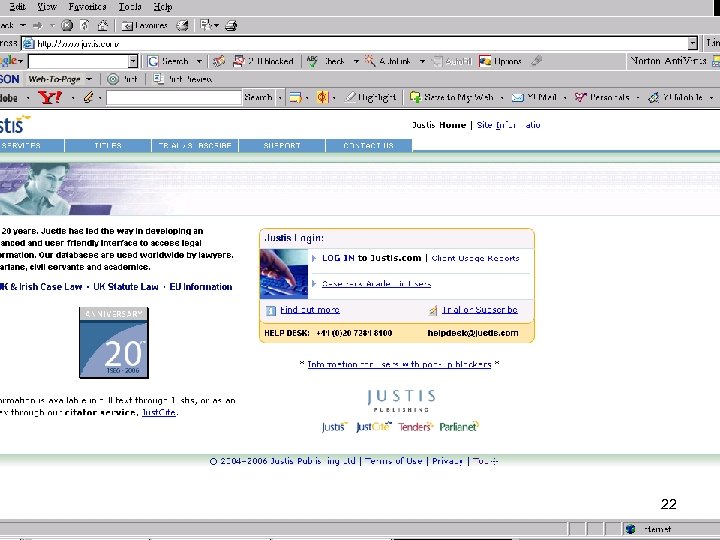Viewport: 720px width, 540px height.
Task: Select the TITLES navigation tab
Action: coord(108,145)
